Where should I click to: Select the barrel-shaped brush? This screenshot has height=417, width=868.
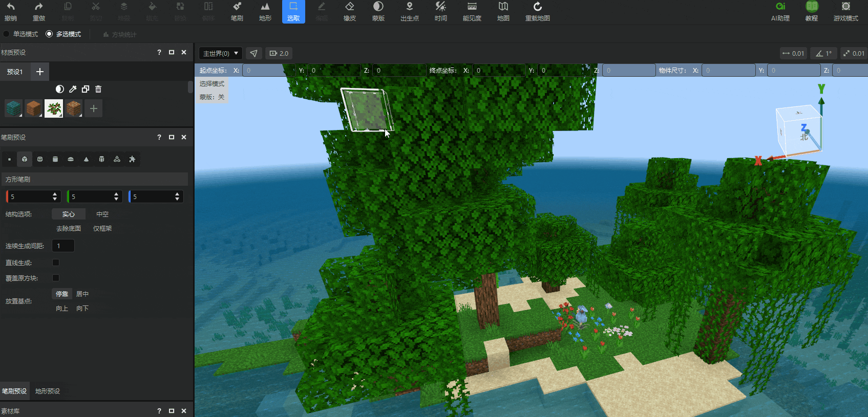[101, 159]
